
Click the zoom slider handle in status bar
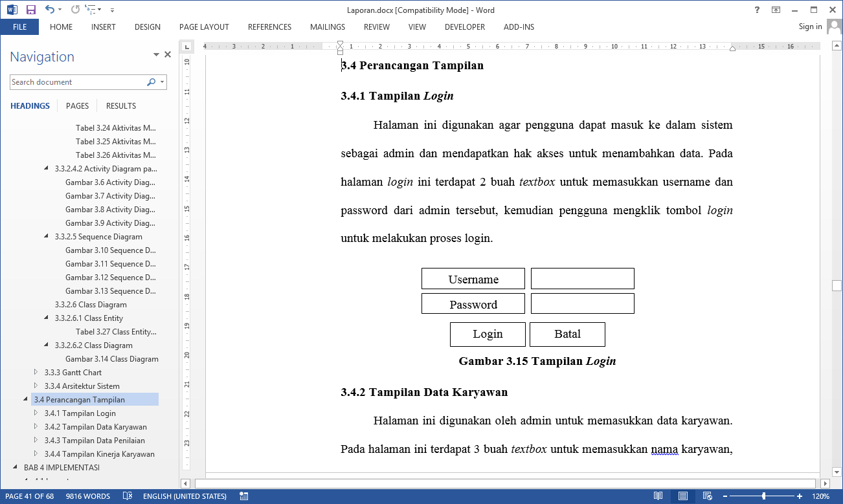764,496
